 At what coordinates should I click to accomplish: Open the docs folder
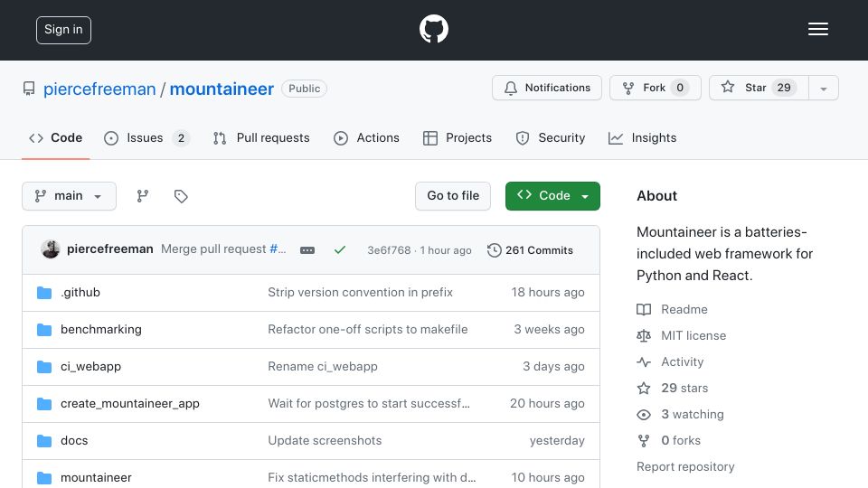pos(74,441)
